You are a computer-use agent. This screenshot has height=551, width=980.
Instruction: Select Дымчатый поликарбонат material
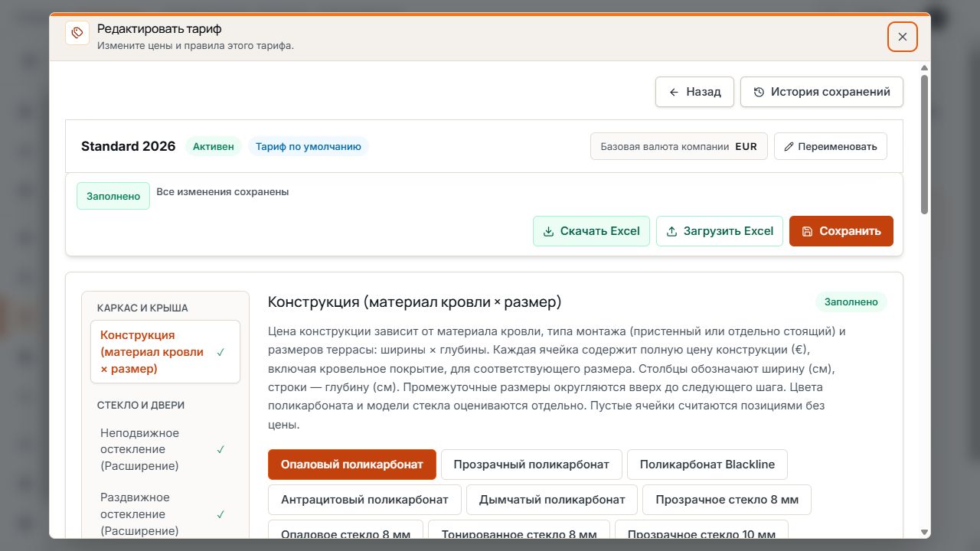tap(552, 500)
